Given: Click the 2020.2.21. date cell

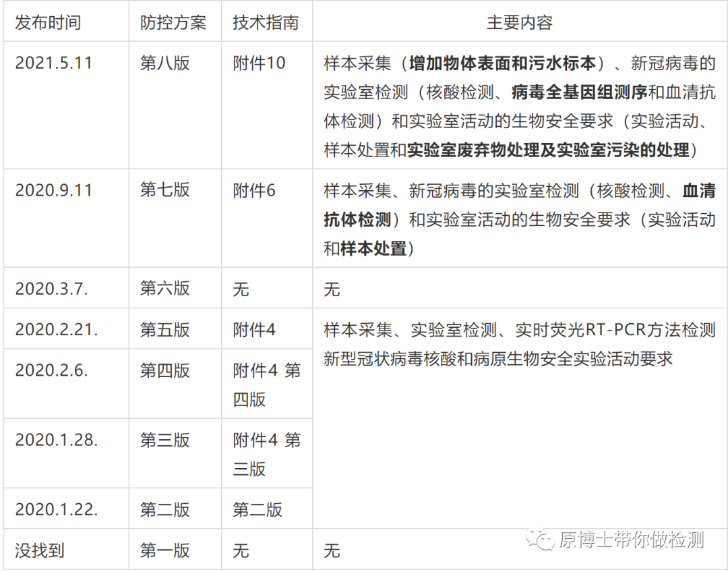Looking at the screenshot, I should (x=57, y=330).
